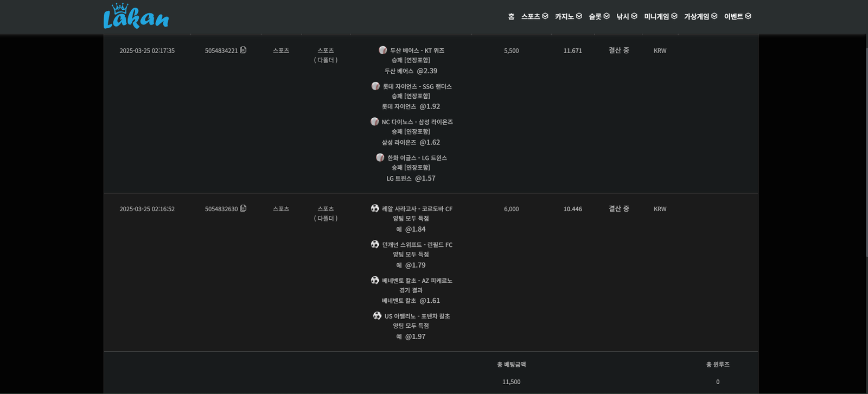Image resolution: width=868 pixels, height=394 pixels.
Task: Open the 미니게임 dropdown chevron
Action: pos(674,16)
